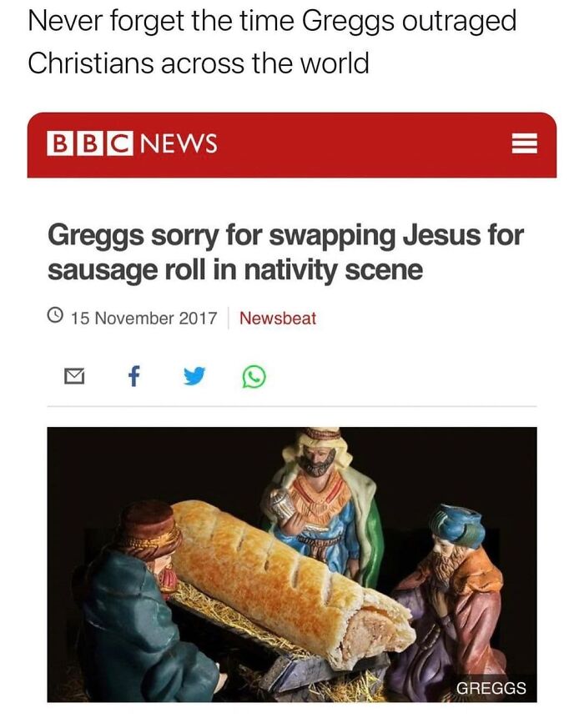The image size is (584, 728).
Task: Click the GREGGS credit on the photo
Action: (x=491, y=688)
